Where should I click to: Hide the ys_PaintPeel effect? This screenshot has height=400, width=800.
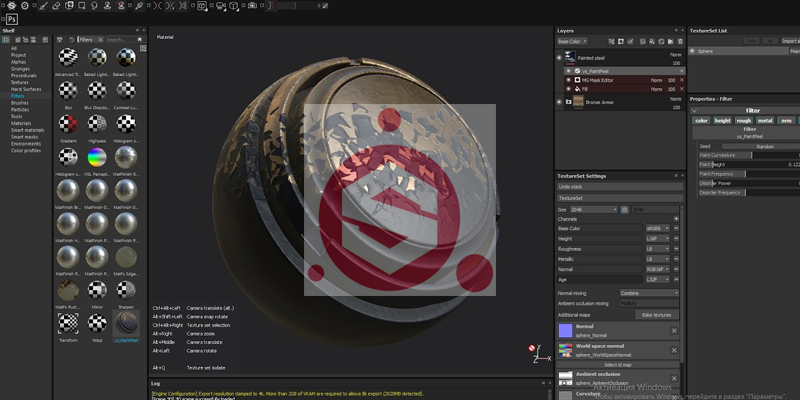coord(568,71)
